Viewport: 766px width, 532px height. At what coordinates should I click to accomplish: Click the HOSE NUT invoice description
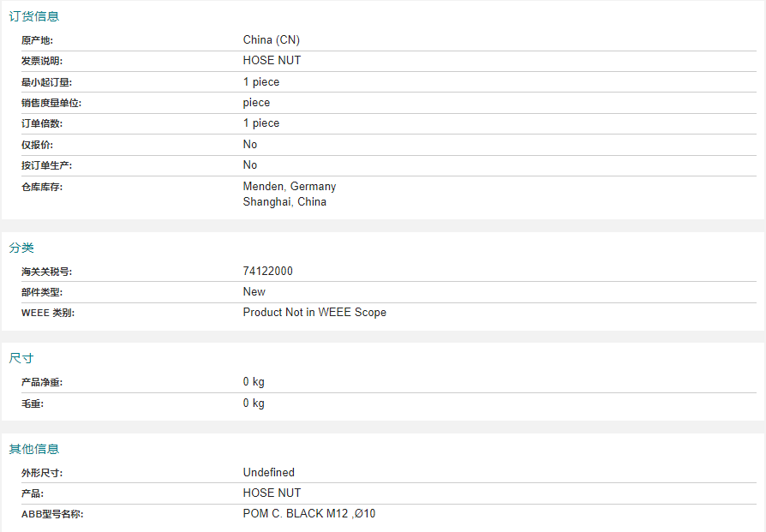(272, 61)
